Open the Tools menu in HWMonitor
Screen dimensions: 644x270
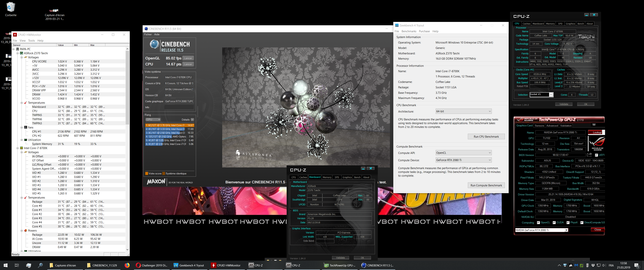tap(31, 40)
